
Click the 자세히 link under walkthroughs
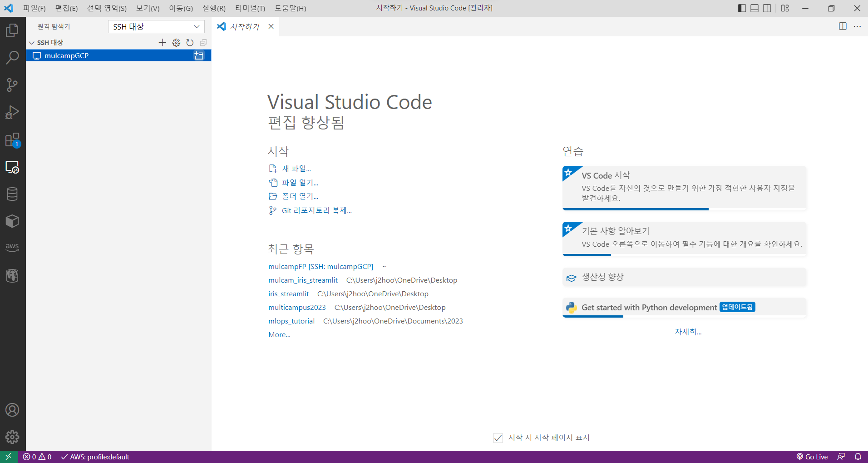coord(688,332)
